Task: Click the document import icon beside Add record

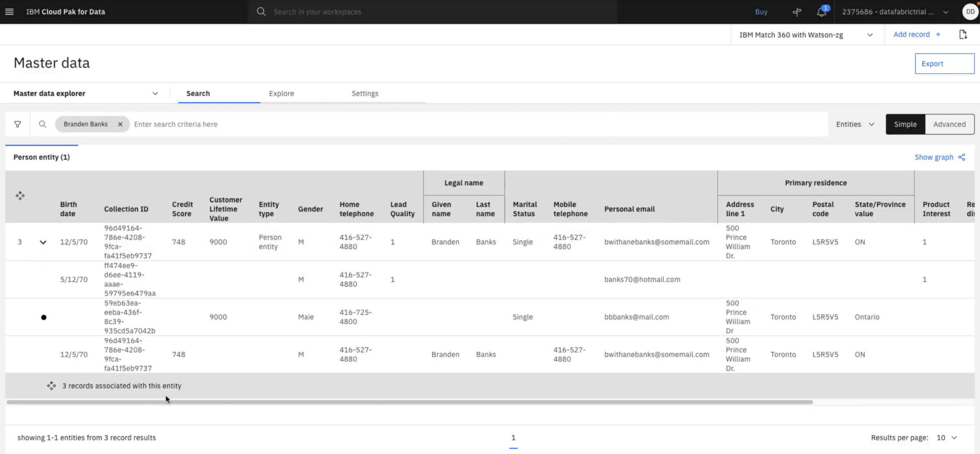Action: coord(963,34)
